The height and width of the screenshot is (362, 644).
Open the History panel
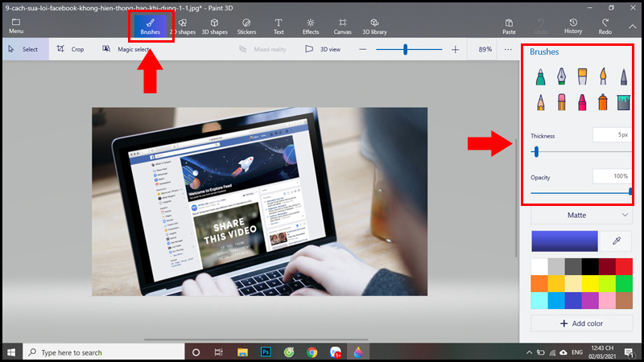tap(573, 27)
